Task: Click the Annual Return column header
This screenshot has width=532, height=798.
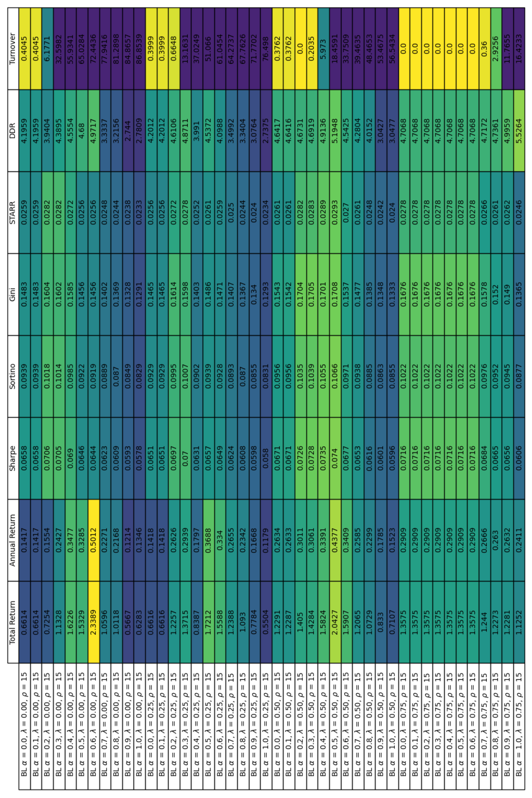Action: 13,540
